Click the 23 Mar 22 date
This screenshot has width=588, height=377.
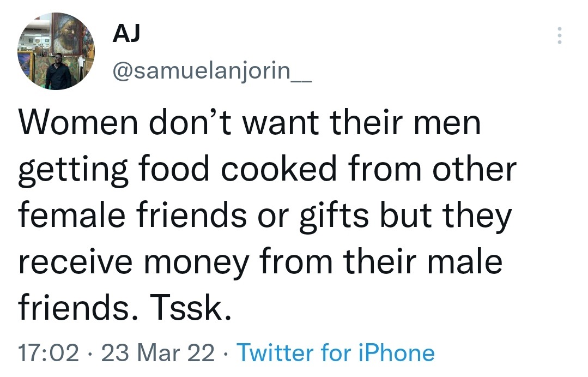coord(159,353)
